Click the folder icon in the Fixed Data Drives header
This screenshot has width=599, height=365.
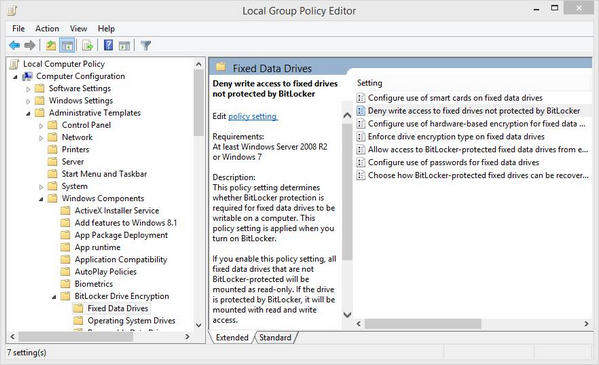point(221,67)
